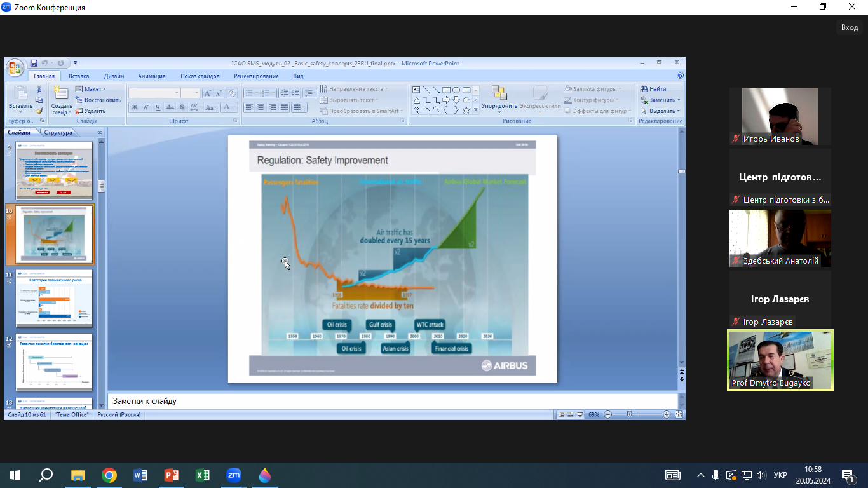The image size is (868, 488).
Task: Click the Вход button in Zoom
Action: (849, 27)
